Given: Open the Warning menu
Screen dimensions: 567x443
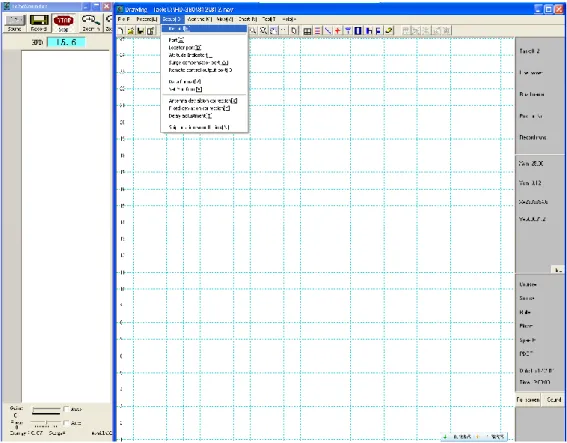Looking at the screenshot, I should [200, 19].
